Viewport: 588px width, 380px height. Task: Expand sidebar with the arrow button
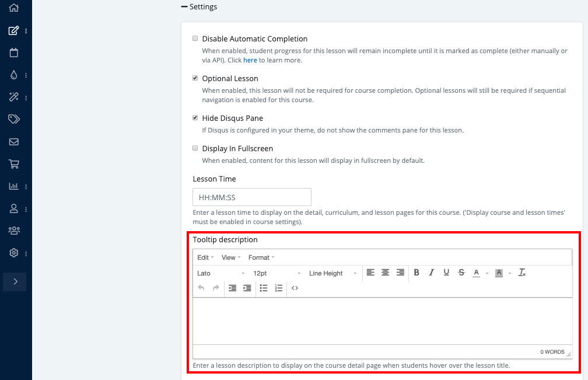tap(15, 282)
